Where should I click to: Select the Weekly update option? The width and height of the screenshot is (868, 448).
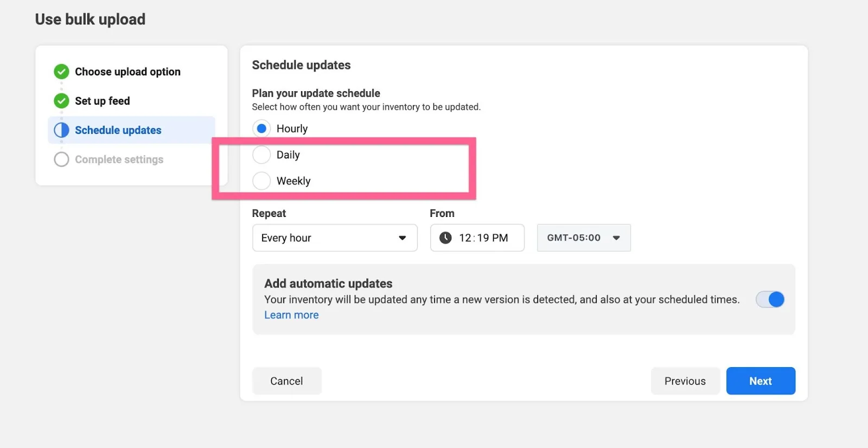261,181
